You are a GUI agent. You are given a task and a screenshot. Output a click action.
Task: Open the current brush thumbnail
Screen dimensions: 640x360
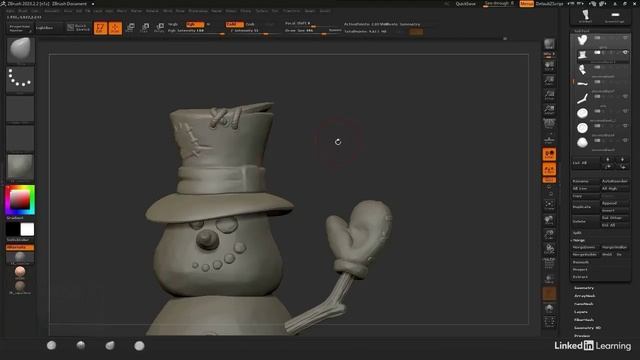(x=20, y=50)
